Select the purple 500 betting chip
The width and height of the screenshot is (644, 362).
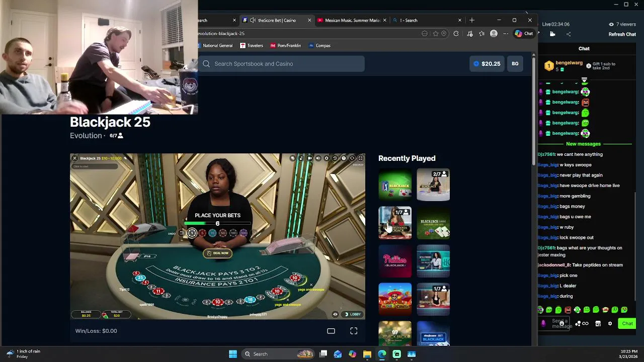[244, 233]
